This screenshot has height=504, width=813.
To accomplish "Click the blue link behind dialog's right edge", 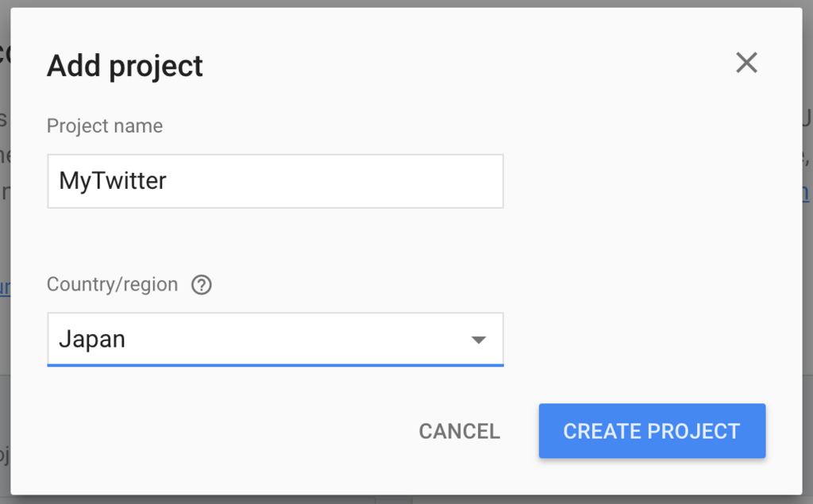I will point(806,193).
